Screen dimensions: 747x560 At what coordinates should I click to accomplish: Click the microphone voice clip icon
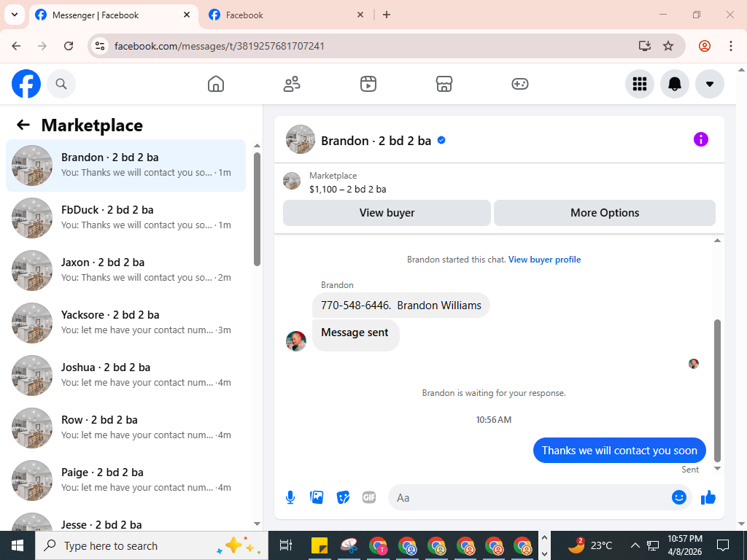click(290, 497)
